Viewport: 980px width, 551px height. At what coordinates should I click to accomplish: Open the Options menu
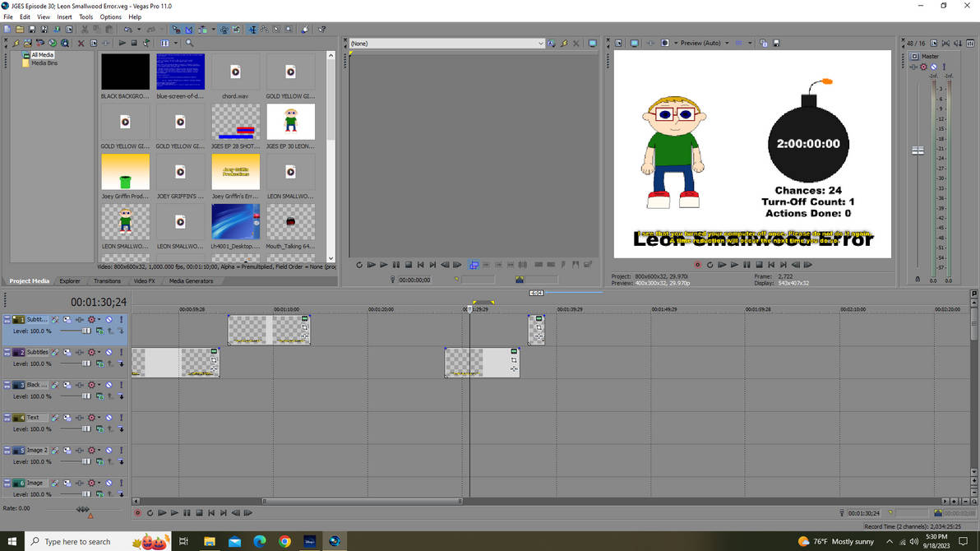(110, 16)
